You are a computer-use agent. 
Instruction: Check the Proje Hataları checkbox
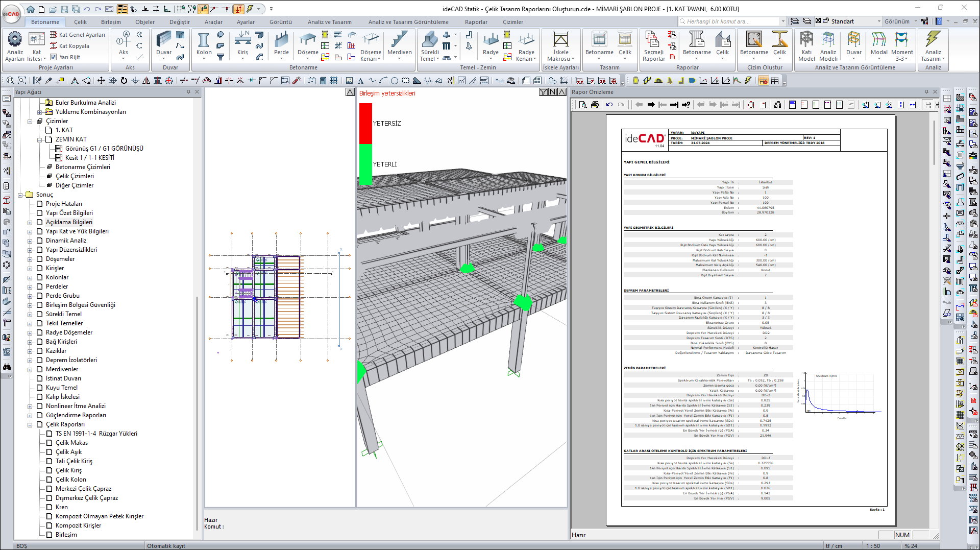click(40, 204)
